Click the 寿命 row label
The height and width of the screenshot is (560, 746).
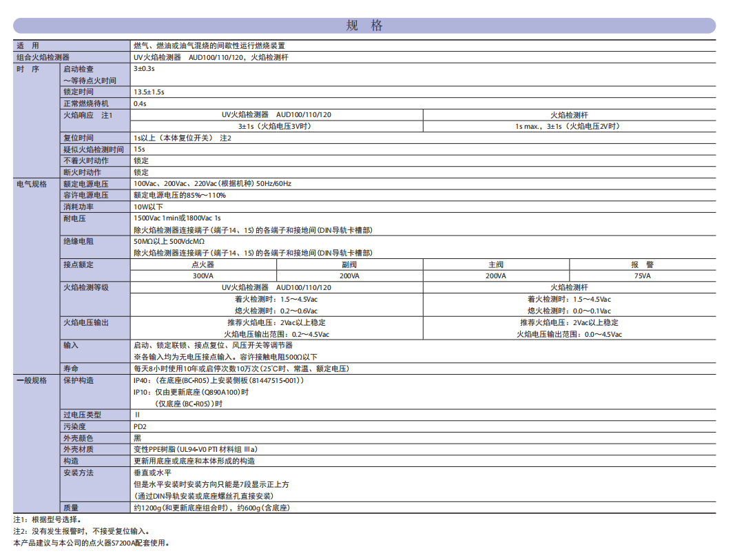pyautogui.click(x=71, y=369)
